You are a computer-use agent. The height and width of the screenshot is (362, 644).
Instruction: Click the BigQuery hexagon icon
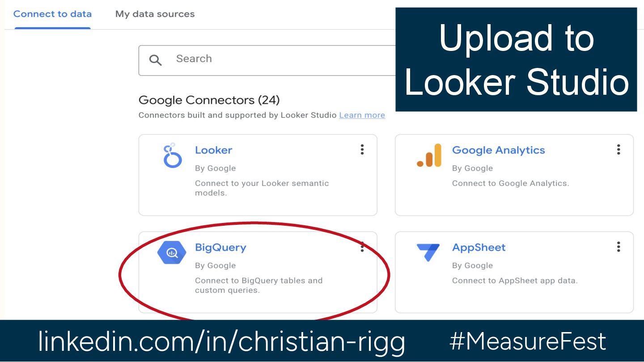[x=172, y=253]
